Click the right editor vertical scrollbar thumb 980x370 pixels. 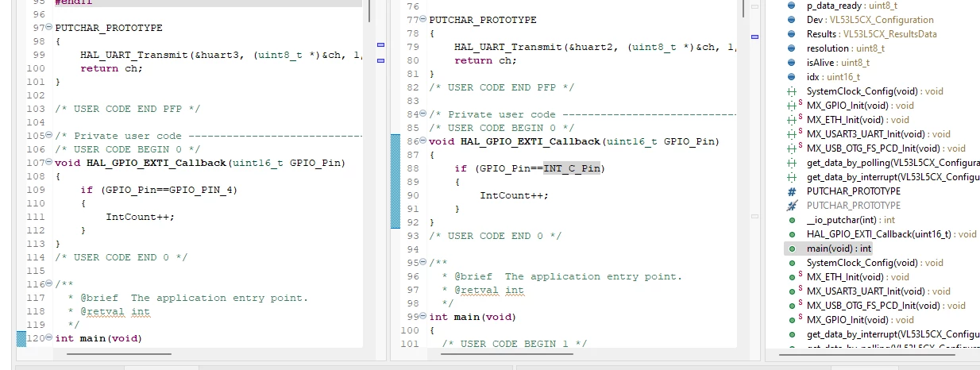(743, 7)
